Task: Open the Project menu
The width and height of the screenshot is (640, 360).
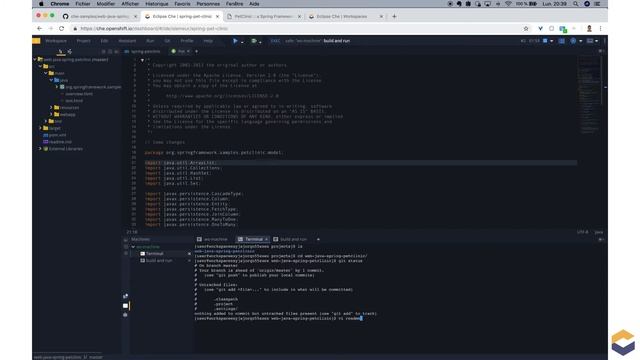Action: [83, 41]
